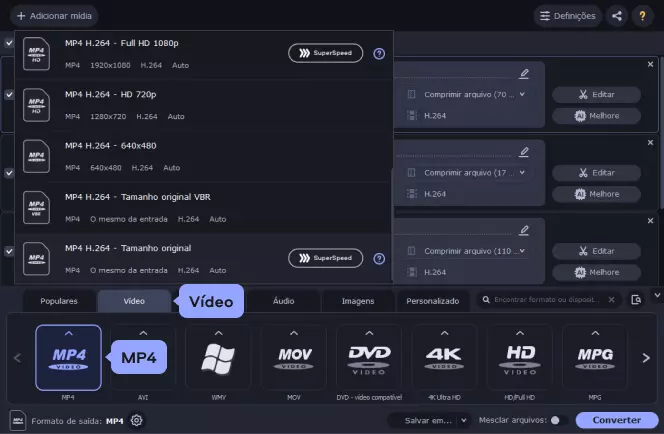Open SuperSpeed help icon on Tamanho original row
The height and width of the screenshot is (434, 664).
coord(379,259)
